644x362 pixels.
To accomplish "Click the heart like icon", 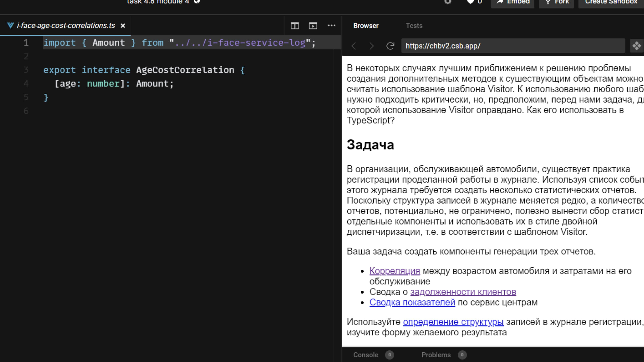I will coord(470,2).
